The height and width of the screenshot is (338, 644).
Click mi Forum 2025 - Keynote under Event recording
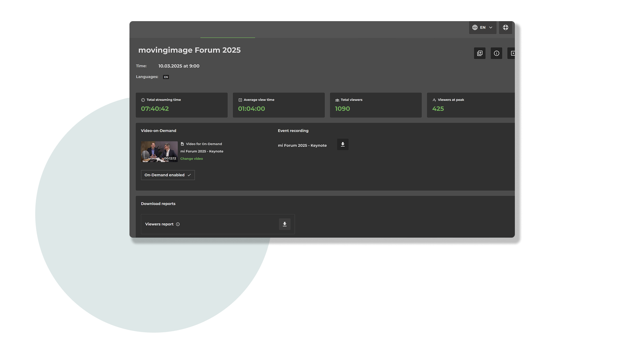(302, 146)
